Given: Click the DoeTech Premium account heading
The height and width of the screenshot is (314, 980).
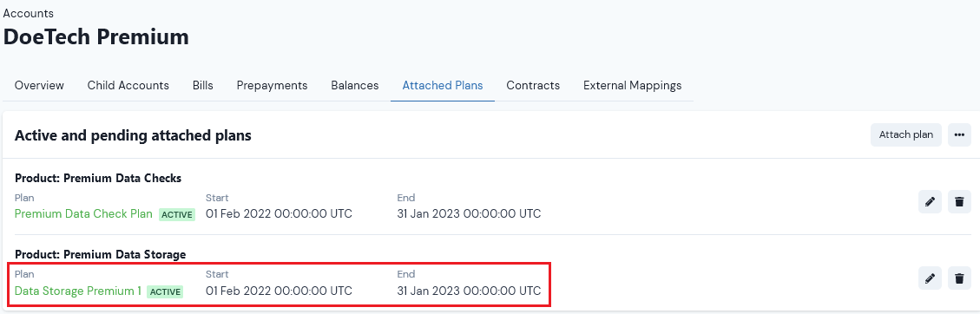Looking at the screenshot, I should click(x=96, y=36).
